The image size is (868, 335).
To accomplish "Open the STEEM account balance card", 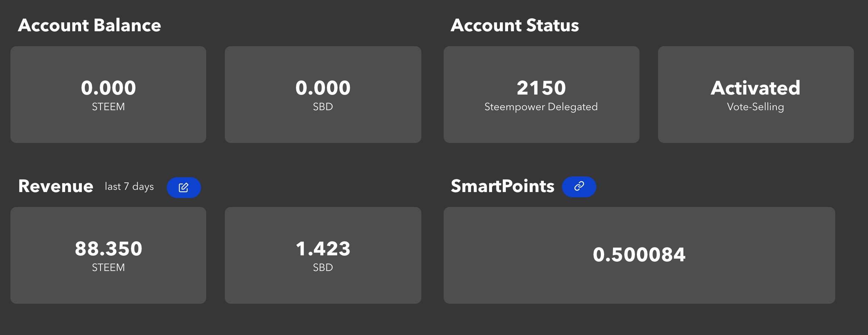I will coord(108,95).
